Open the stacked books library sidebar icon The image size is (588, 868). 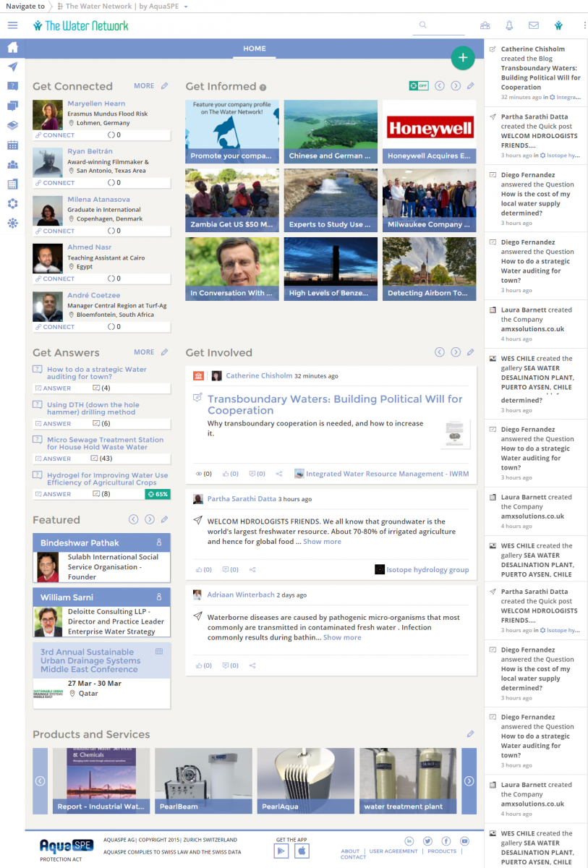tap(12, 125)
